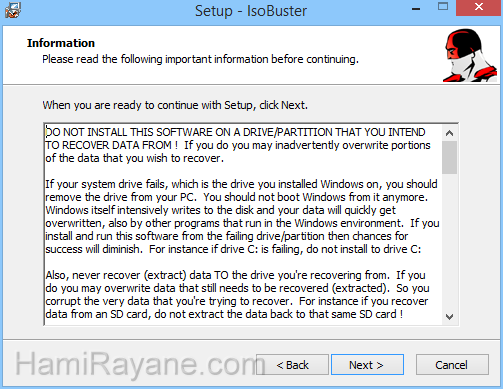Click the scrollbar track below the thumb
503x389 pixels.
point(449,242)
